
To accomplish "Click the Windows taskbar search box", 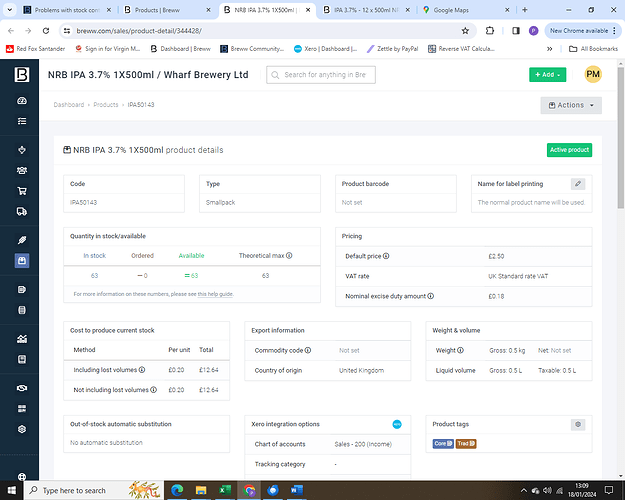I will (x=94, y=490).
